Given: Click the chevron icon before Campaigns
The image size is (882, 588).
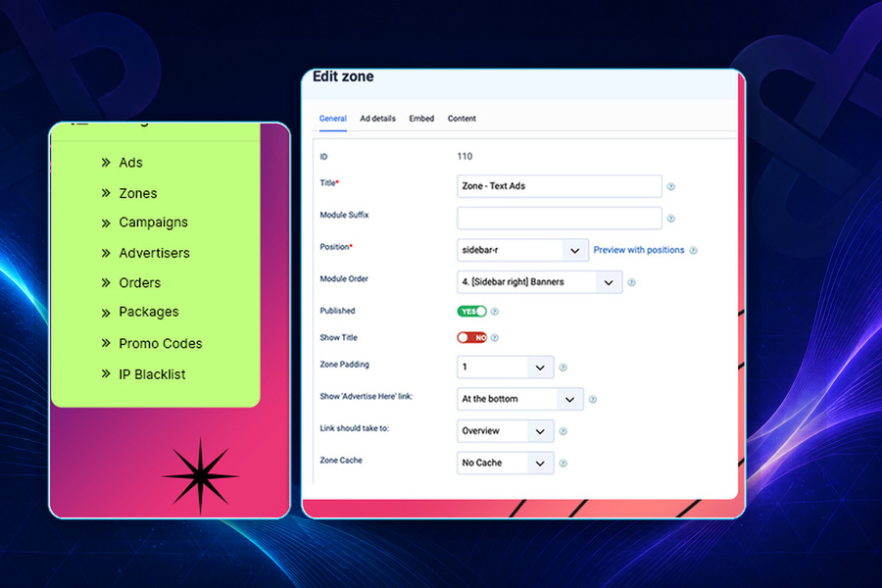Looking at the screenshot, I should click(x=106, y=223).
